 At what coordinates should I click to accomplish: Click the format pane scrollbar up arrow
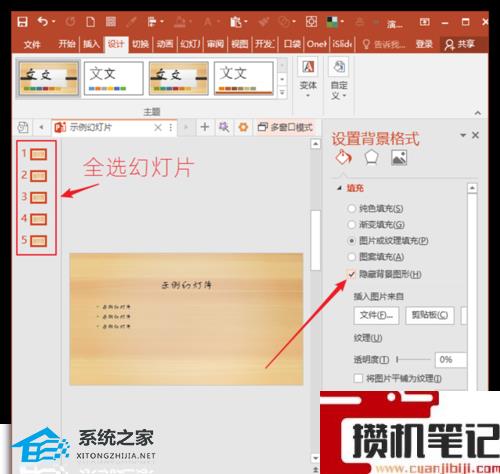[472, 188]
